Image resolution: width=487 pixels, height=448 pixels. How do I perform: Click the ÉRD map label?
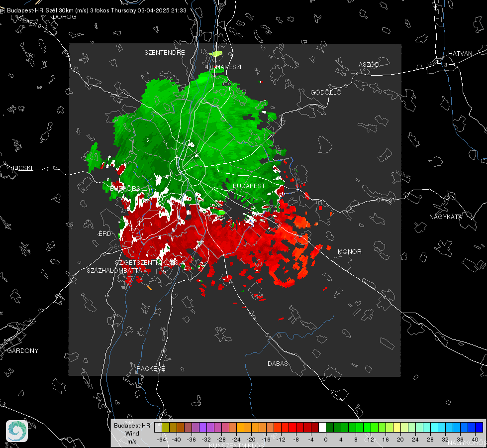click(x=104, y=234)
